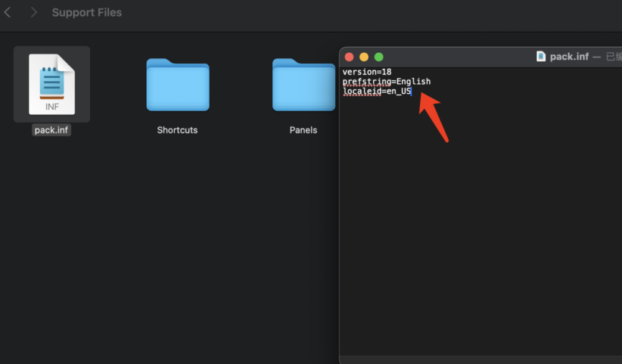This screenshot has width=622, height=364.
Task: Click the localeid=en_US text line
Action: point(377,92)
